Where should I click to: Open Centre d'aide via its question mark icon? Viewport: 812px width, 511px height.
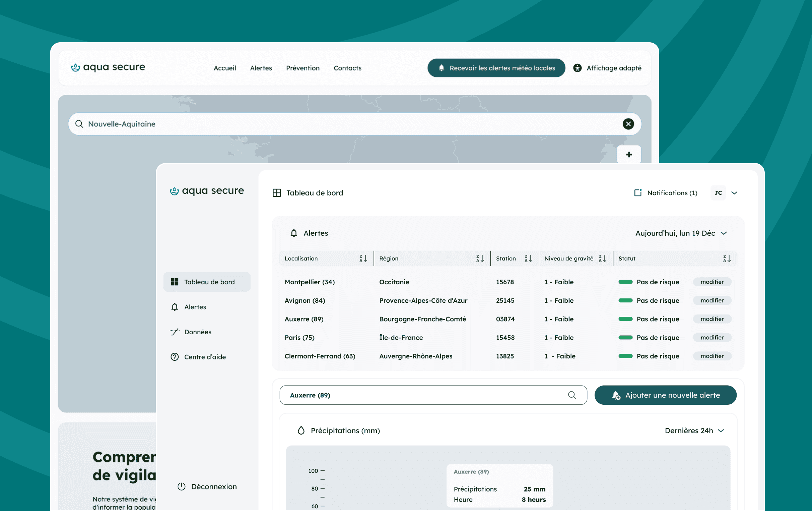click(175, 357)
